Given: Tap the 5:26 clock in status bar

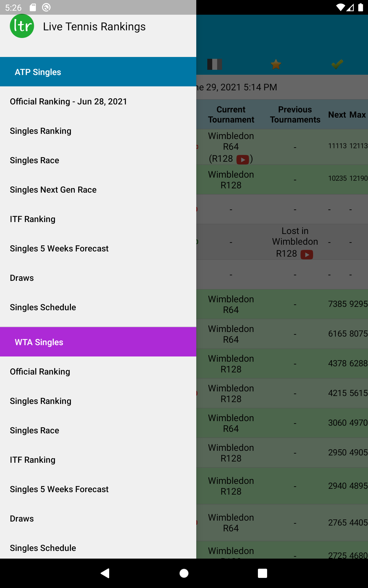Looking at the screenshot, I should (x=13, y=8).
